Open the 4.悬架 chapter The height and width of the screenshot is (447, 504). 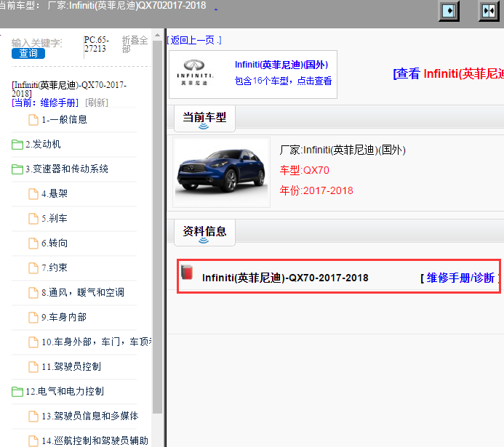pyautogui.click(x=55, y=193)
